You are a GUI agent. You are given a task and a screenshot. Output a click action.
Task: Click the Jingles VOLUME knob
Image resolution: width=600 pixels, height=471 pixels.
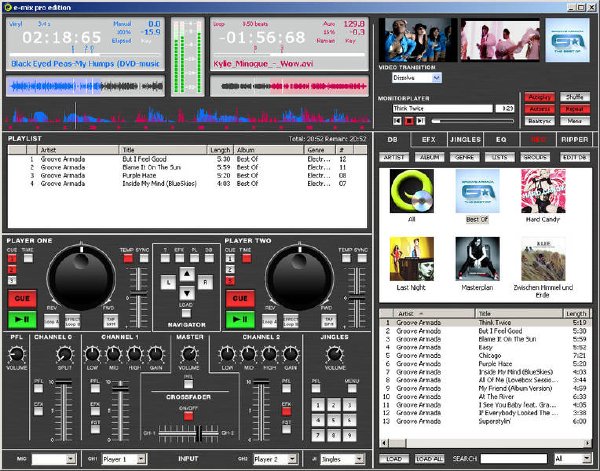[335, 354]
